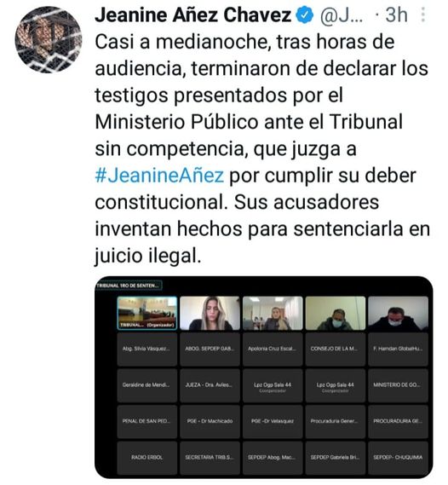Image resolution: width=448 pixels, height=485 pixels.
Task: Click the truncated @J... username handle
Action: click(x=342, y=15)
